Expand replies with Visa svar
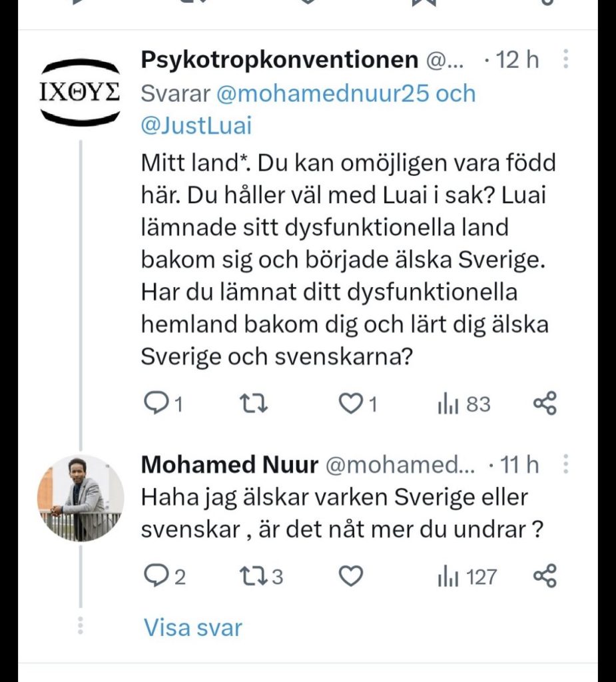 (193, 627)
